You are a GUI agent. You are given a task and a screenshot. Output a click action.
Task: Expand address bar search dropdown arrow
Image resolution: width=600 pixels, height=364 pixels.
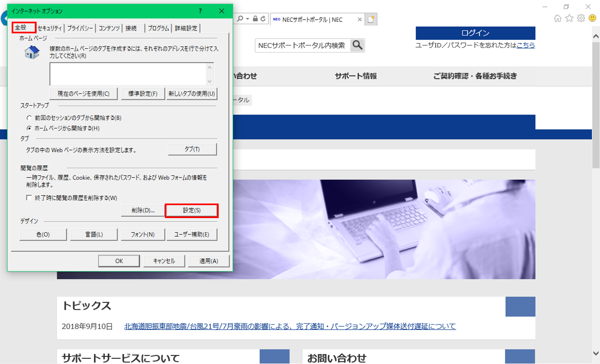click(248, 19)
